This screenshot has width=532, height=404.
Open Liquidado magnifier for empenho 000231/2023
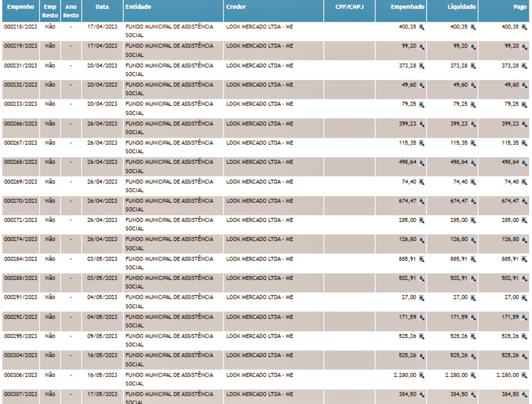click(x=473, y=66)
